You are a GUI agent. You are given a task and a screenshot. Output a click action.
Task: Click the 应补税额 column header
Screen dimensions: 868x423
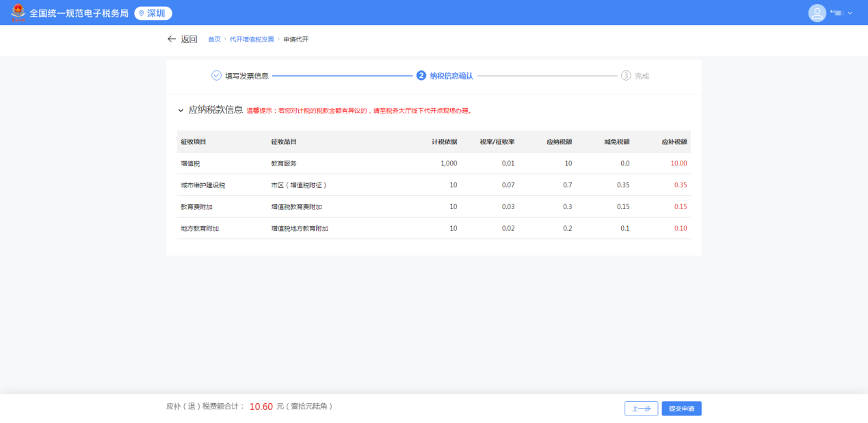pos(674,141)
